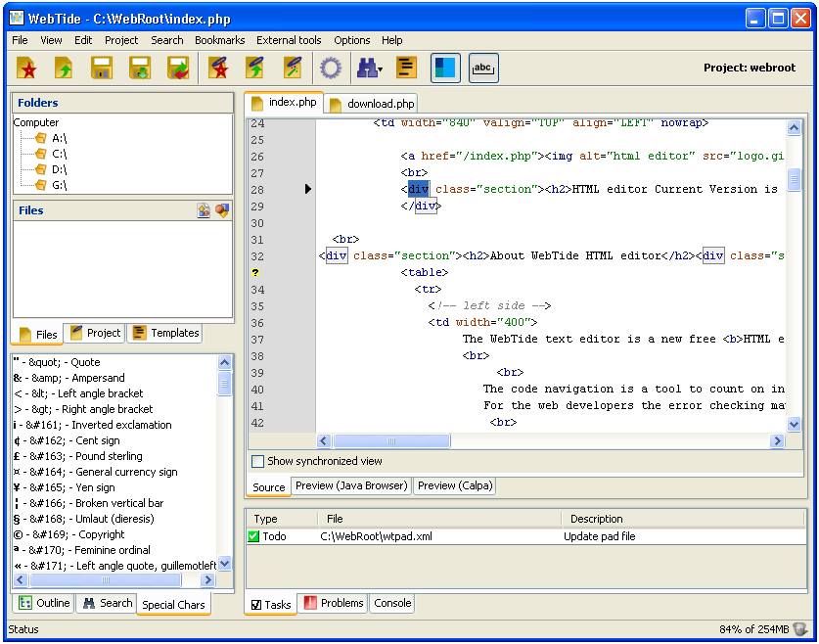This screenshot has height=644, width=819.
Task: Click editor horizontal scrollbar right arrow
Action: 777,441
